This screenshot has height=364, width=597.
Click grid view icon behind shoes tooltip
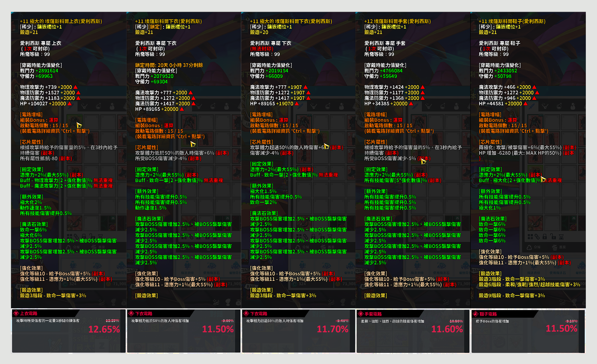point(530,236)
